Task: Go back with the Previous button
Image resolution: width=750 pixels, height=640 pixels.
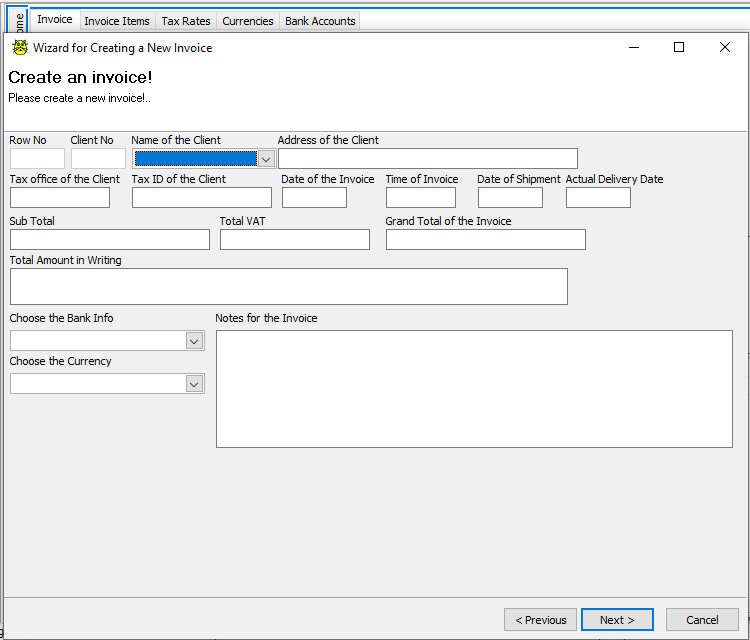Action: pos(540,620)
